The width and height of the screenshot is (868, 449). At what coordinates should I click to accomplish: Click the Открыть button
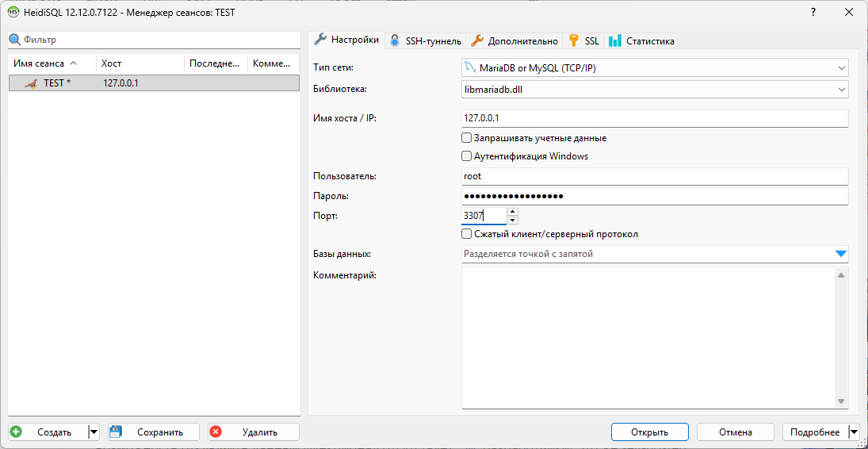click(650, 432)
